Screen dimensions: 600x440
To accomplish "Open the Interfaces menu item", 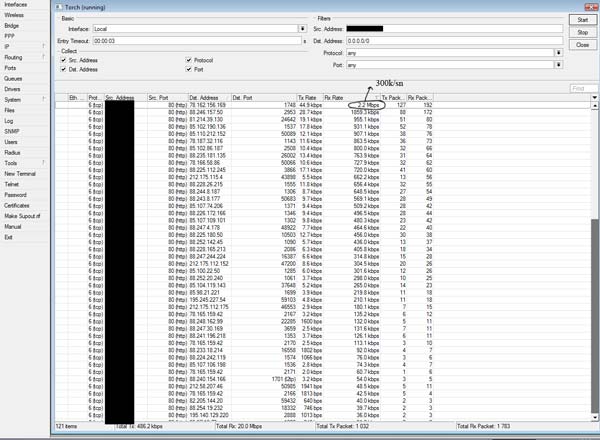I will pyautogui.click(x=16, y=5).
